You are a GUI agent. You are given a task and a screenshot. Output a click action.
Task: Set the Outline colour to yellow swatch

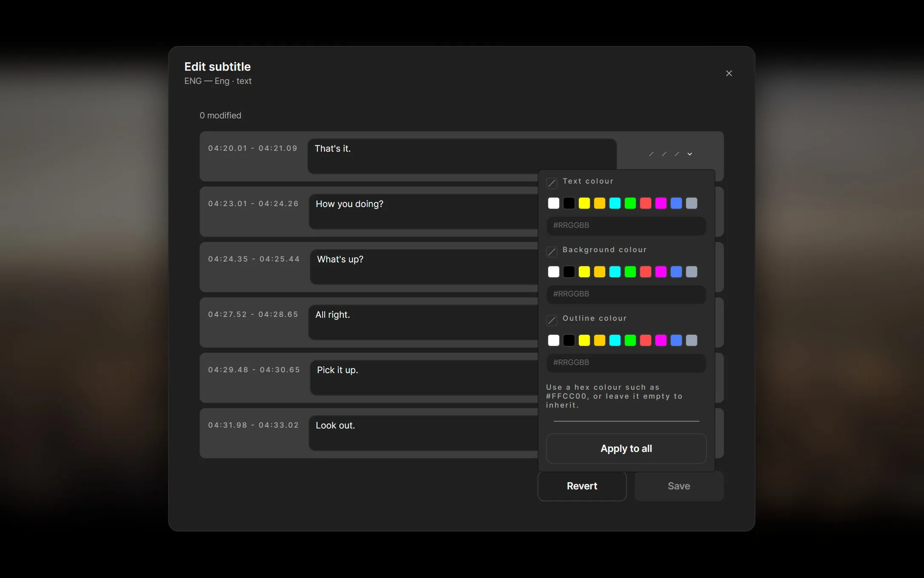click(x=584, y=340)
